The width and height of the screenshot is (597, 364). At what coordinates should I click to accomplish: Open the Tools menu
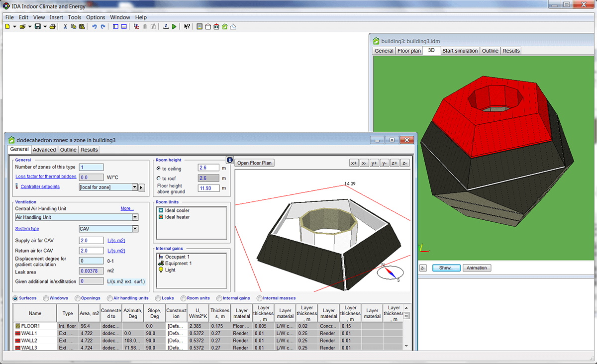coord(75,17)
